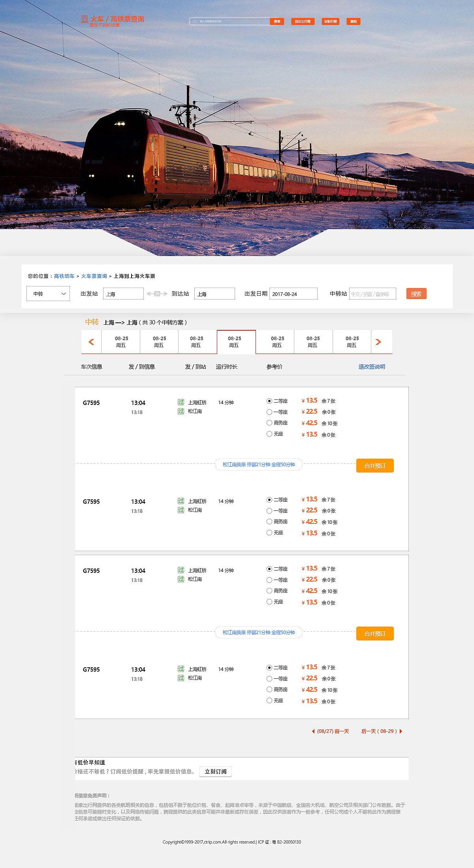Select the highlighted 08-25 周五 date tab
Viewport: 474px width, 868px height.
(236, 342)
